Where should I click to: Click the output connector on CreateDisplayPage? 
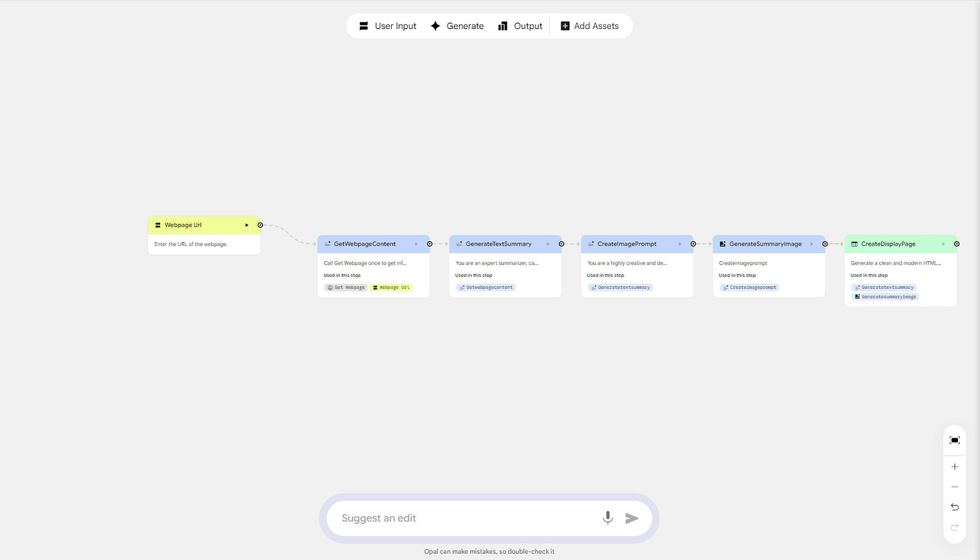[956, 244]
